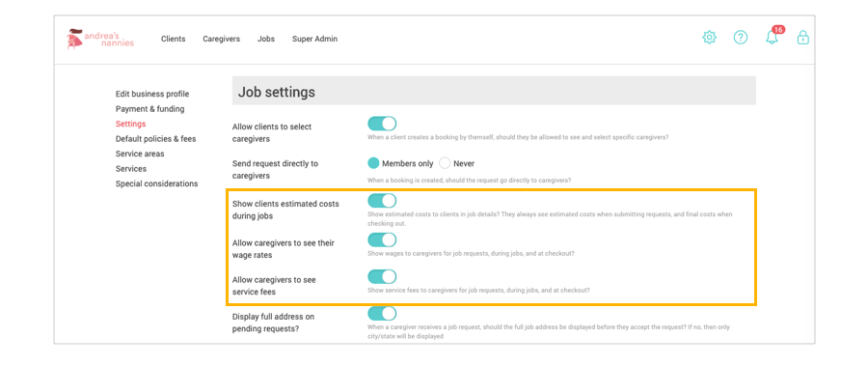Screen dimensions: 868x366
Task: Open the notifications bell icon
Action: pos(772,39)
